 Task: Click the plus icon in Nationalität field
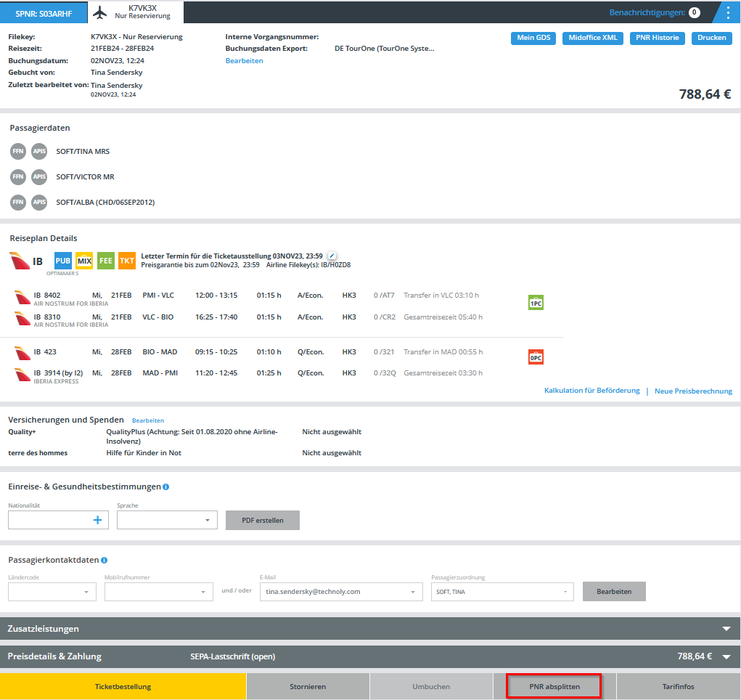98,520
